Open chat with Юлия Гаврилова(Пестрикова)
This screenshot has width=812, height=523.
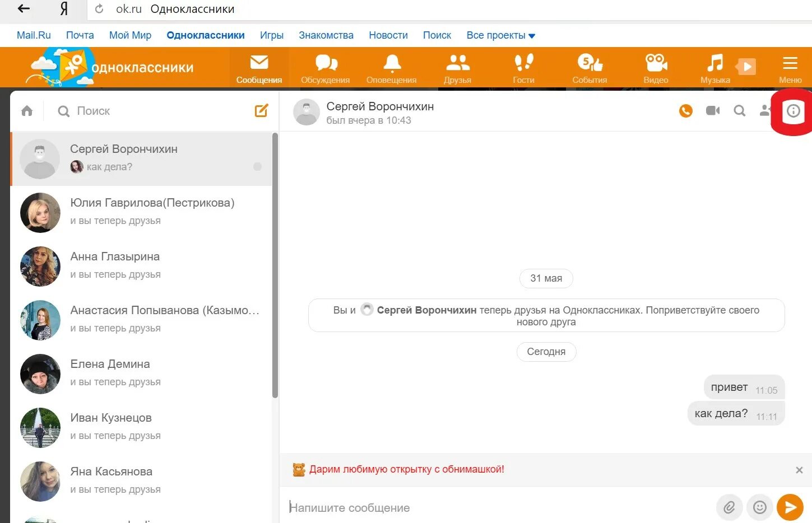click(141, 213)
